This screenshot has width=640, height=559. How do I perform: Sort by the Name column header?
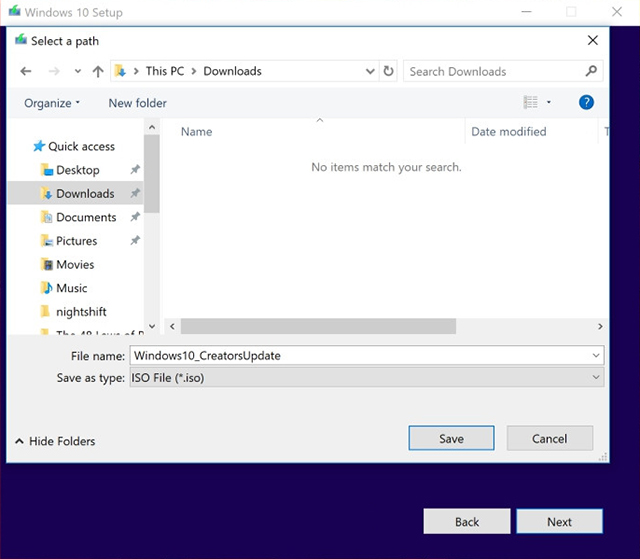pos(196,131)
